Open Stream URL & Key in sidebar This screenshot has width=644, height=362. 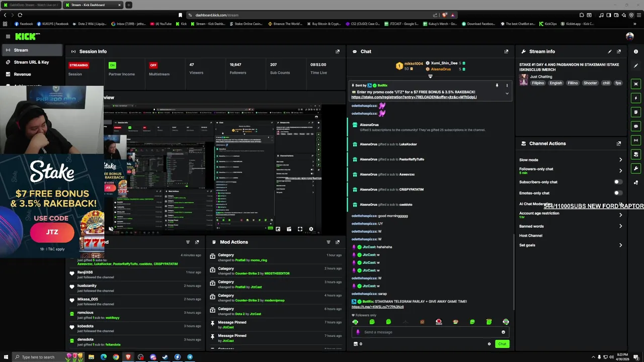click(x=31, y=62)
